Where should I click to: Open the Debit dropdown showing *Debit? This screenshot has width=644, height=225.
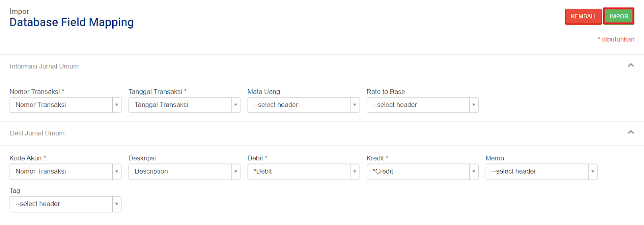303,172
